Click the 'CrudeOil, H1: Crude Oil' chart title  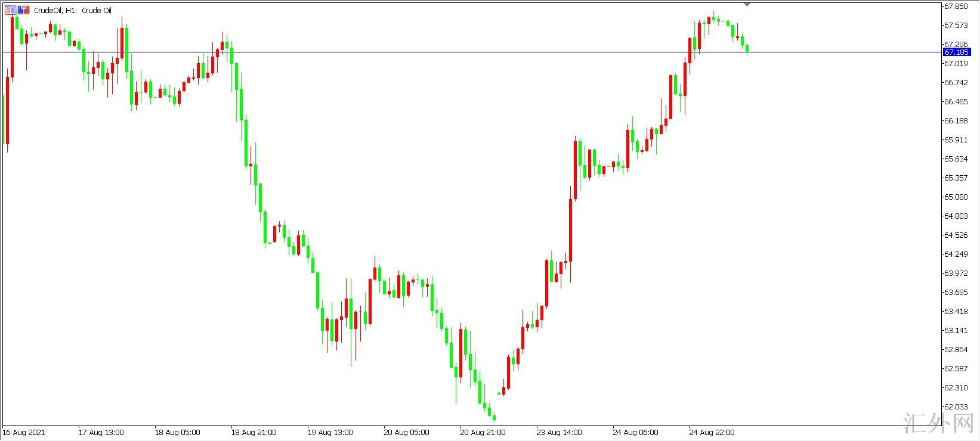click(73, 11)
